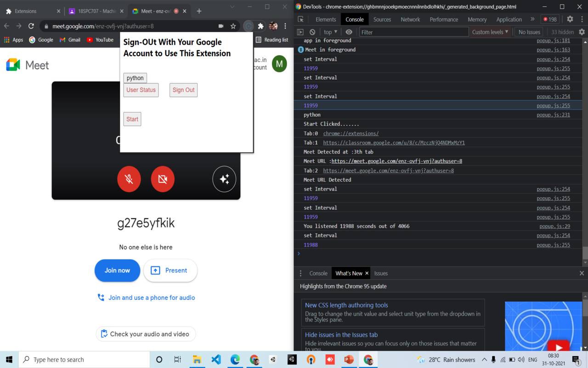Show hidden system tray icons

(484, 360)
